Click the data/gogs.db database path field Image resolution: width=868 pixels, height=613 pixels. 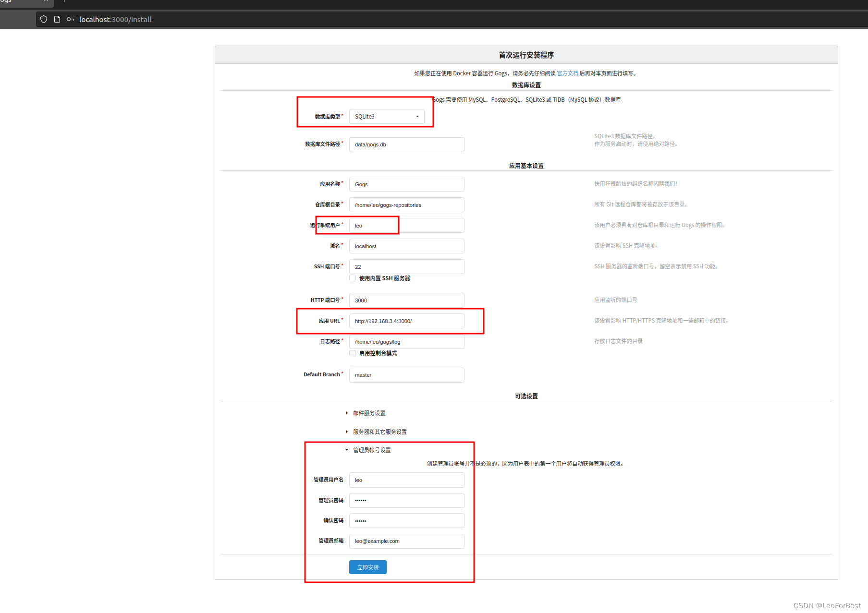pyautogui.click(x=406, y=144)
